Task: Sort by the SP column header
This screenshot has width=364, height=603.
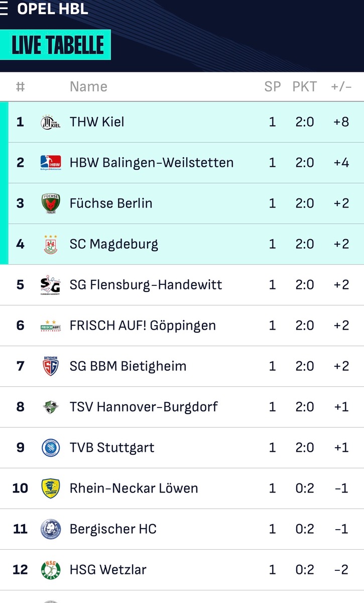Action: click(273, 86)
